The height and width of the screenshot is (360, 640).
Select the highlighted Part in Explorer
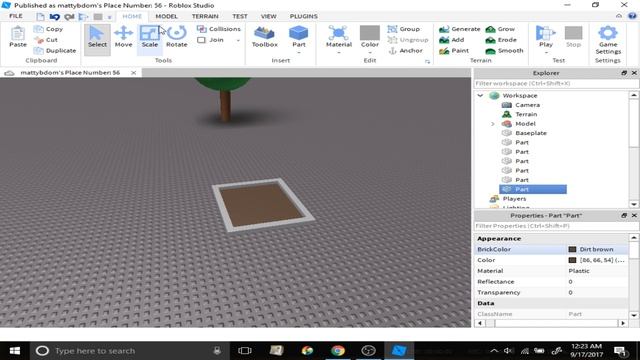pos(533,189)
